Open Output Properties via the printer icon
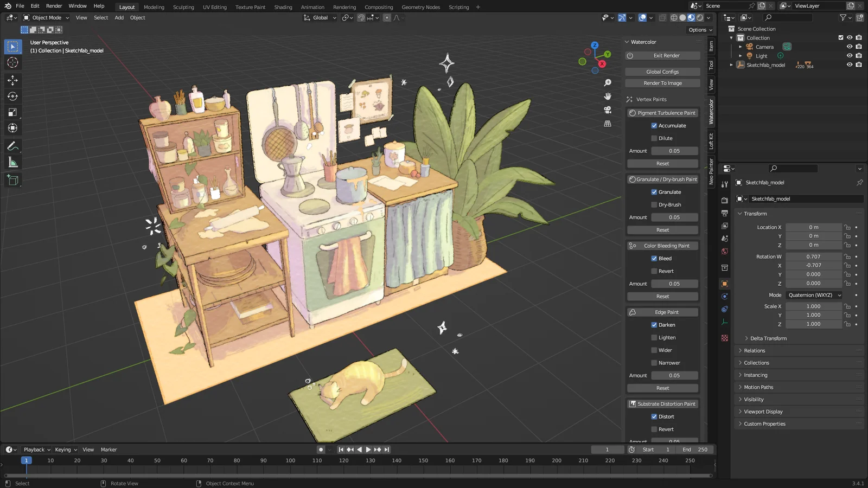Screen dimensions: 868x488 (x=724, y=211)
